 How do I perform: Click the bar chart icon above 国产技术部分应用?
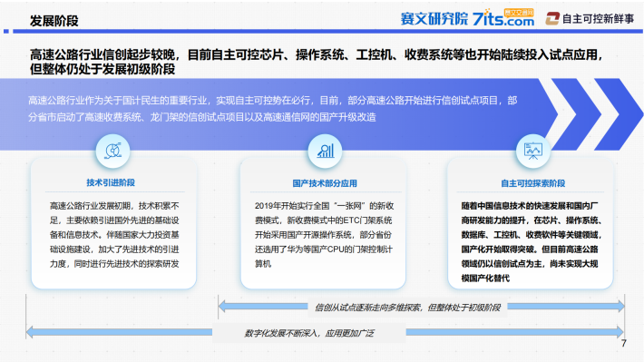pyautogui.click(x=326, y=151)
